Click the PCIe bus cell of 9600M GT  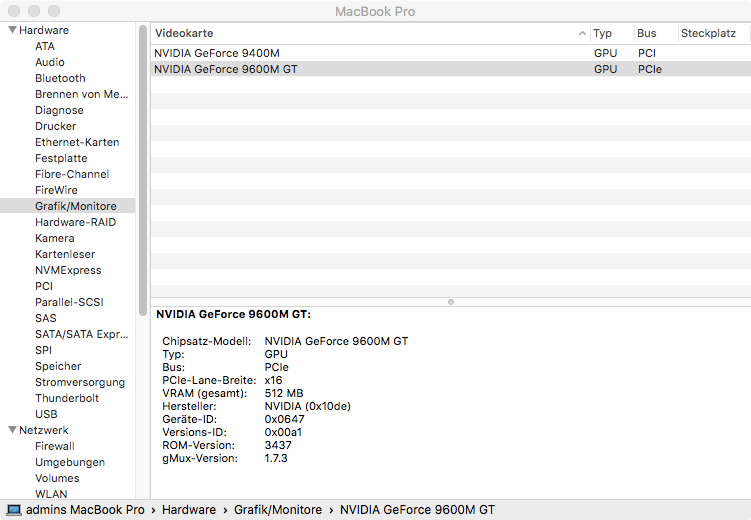(649, 69)
